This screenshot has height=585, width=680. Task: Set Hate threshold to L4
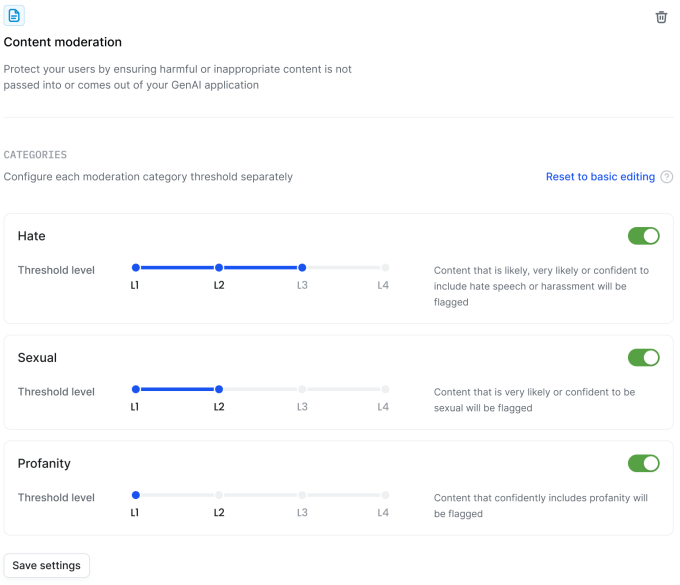click(x=385, y=268)
